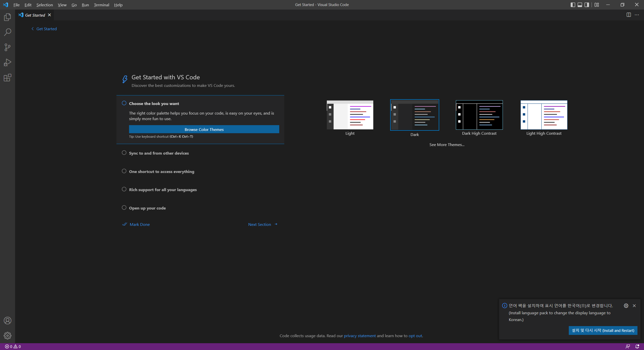Open the editor More Actions ellipsis menu

[637, 15]
